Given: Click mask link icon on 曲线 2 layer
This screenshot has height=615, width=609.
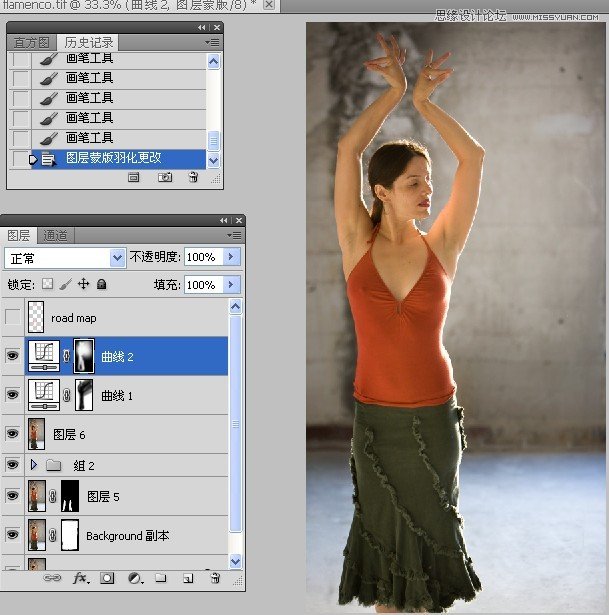Looking at the screenshot, I should [67, 356].
